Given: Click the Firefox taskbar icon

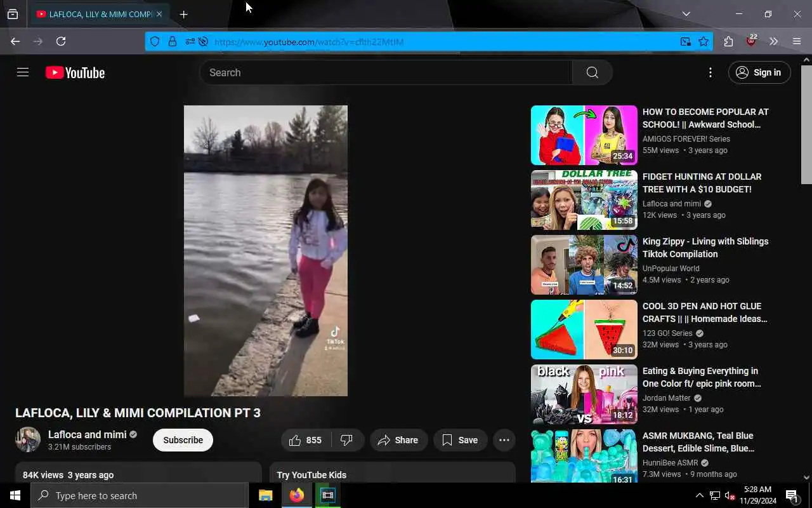Looking at the screenshot, I should 297,495.
